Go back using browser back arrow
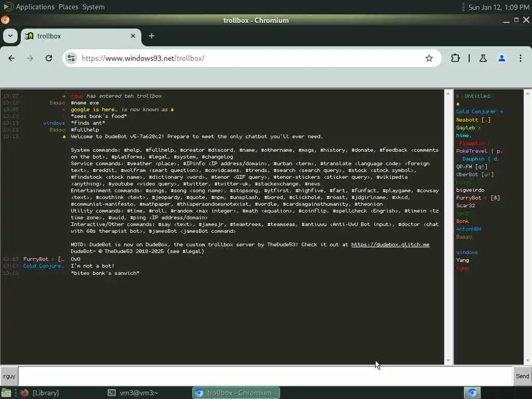This screenshot has height=399, width=532. [x=11, y=58]
